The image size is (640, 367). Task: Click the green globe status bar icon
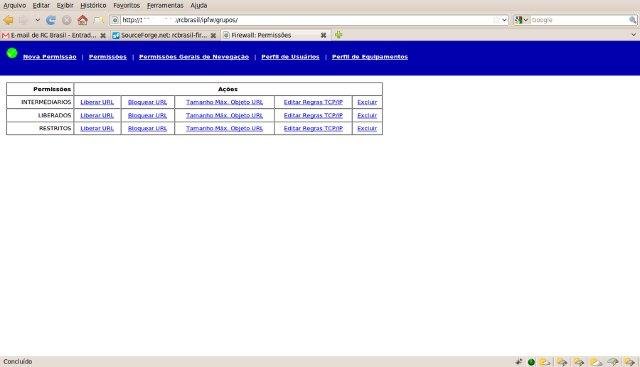tap(531, 362)
